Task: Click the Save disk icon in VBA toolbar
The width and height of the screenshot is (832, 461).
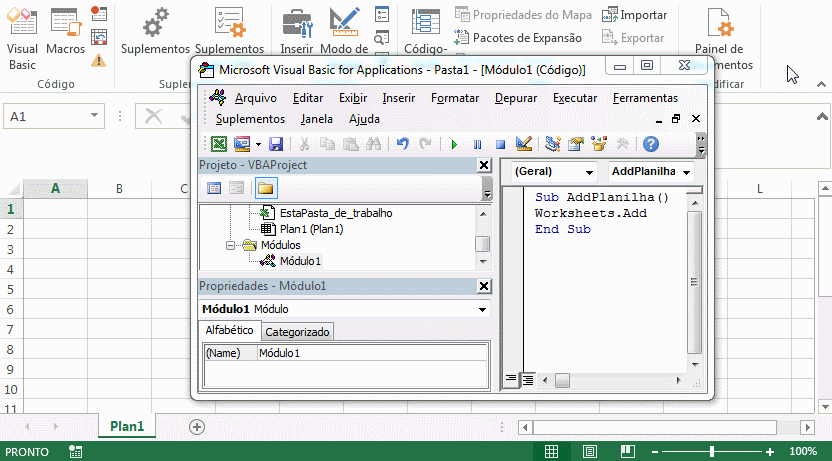Action: point(276,144)
